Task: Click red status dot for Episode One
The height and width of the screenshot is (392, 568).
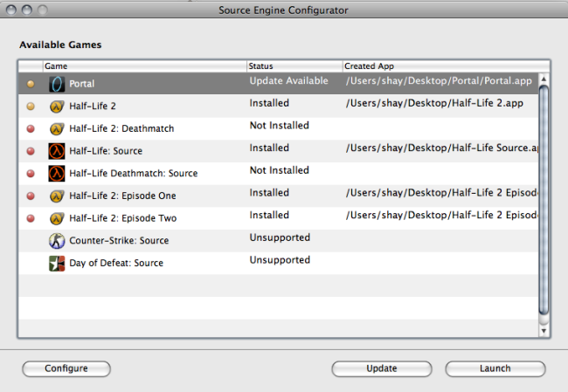Action: (31, 196)
